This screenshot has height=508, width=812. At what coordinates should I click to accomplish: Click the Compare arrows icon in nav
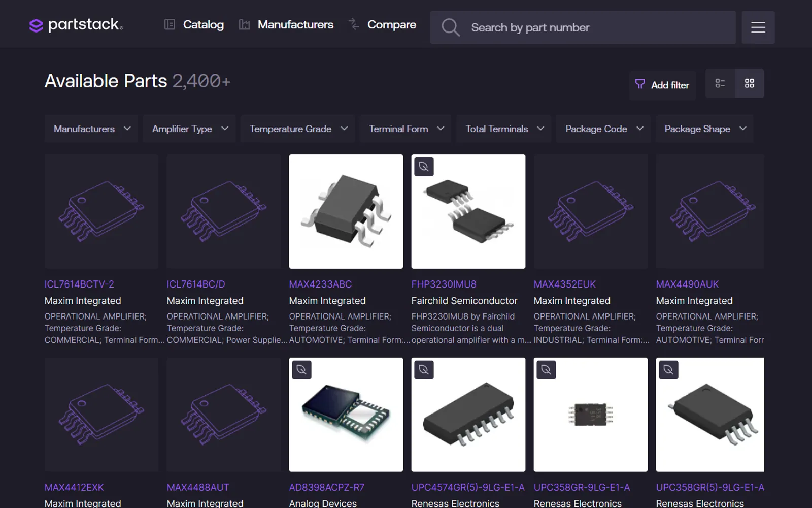[x=354, y=24]
